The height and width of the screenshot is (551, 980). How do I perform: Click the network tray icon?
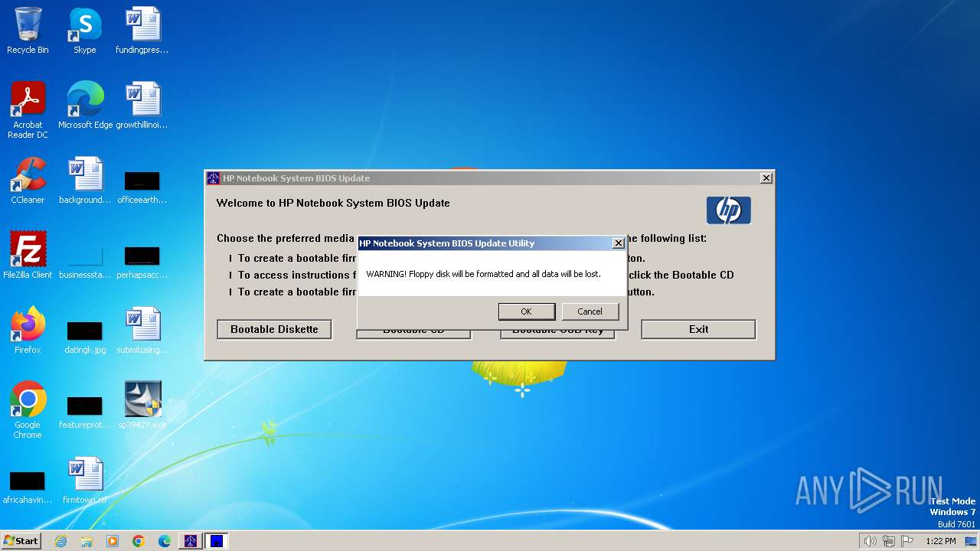coord(889,541)
